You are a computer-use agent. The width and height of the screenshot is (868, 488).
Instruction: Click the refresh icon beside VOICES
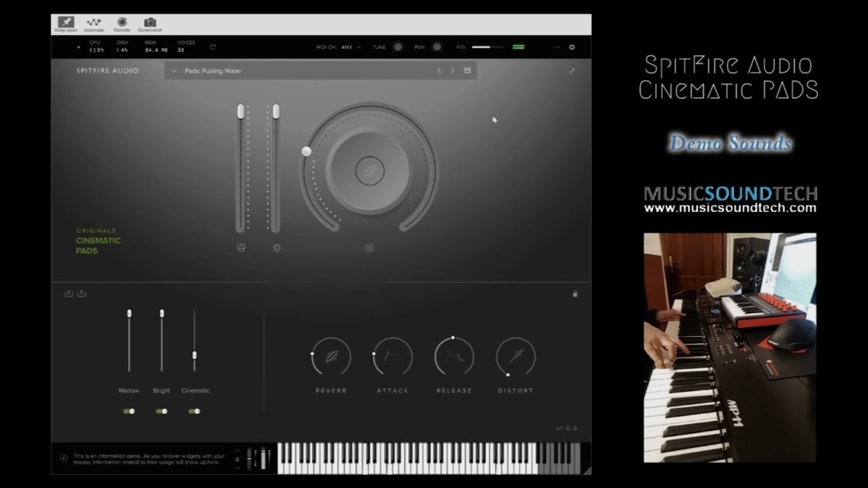click(x=212, y=47)
